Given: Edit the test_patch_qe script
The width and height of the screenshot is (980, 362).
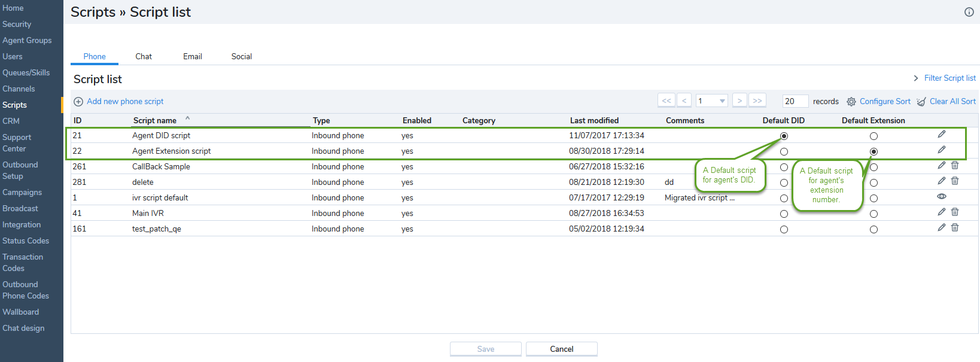Looking at the screenshot, I should point(942,227).
